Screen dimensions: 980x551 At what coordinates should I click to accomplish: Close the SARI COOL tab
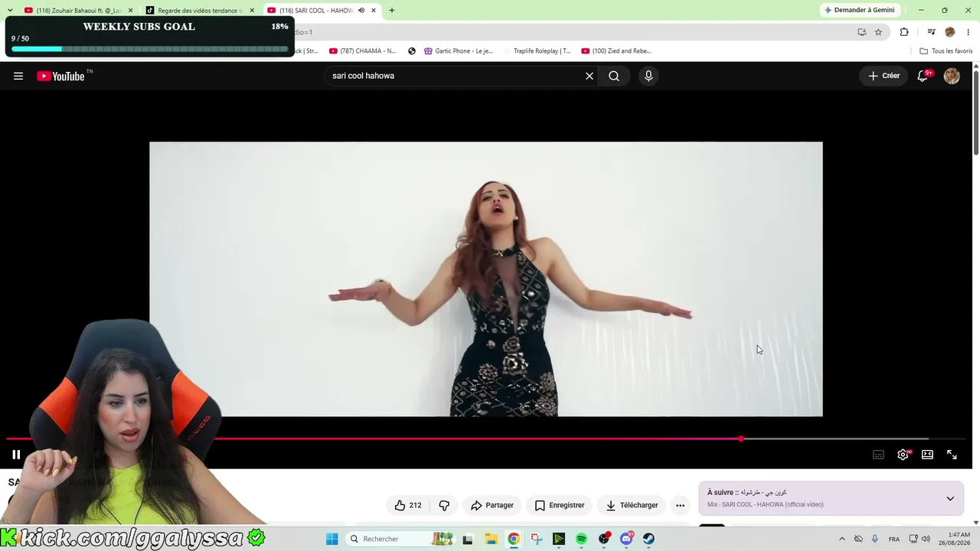(373, 11)
